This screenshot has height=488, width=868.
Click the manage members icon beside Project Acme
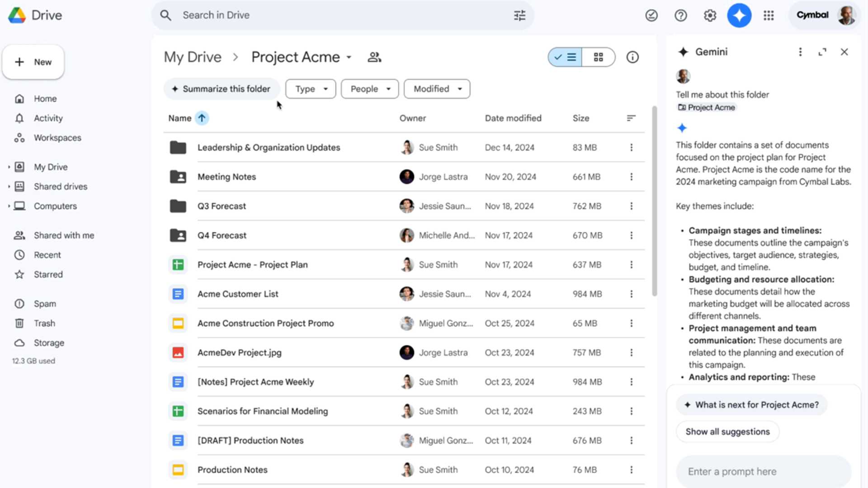374,57
